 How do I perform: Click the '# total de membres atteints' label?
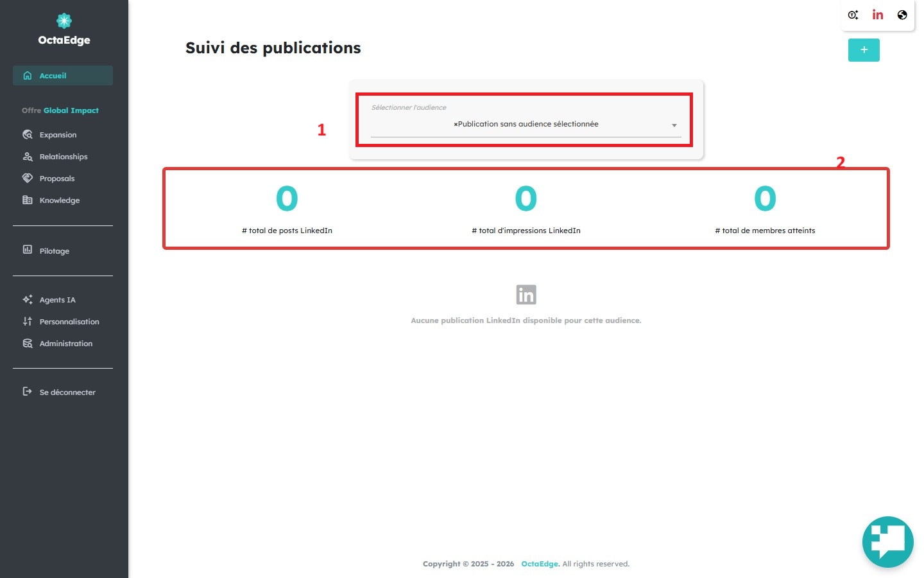[765, 231]
